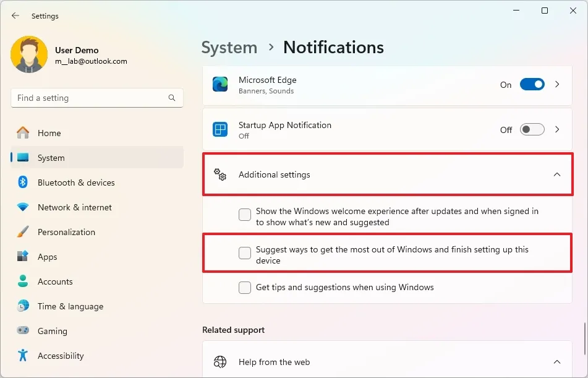Check the Suggest ways to finish setup checkbox
The height and width of the screenshot is (378, 588).
[245, 252]
